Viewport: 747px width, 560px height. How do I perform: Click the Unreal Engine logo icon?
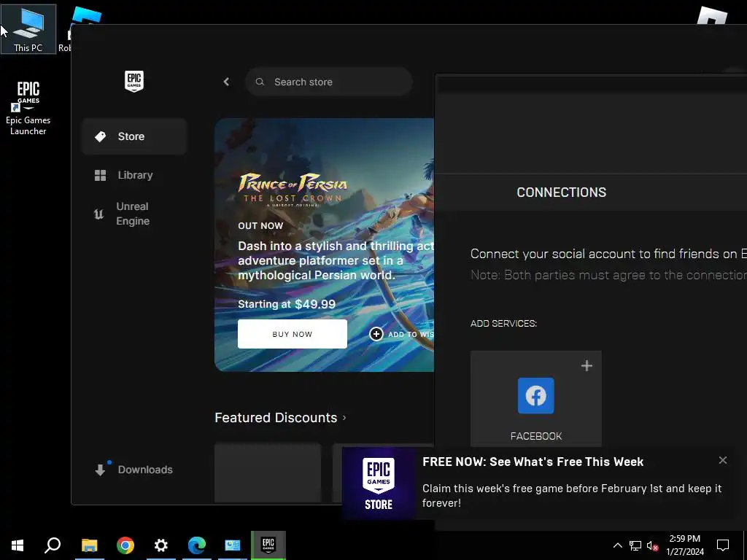(x=98, y=214)
